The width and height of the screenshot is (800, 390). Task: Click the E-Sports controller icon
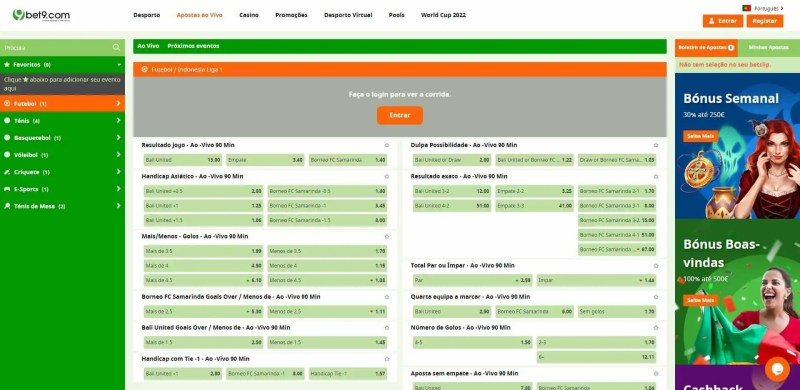tap(7, 189)
